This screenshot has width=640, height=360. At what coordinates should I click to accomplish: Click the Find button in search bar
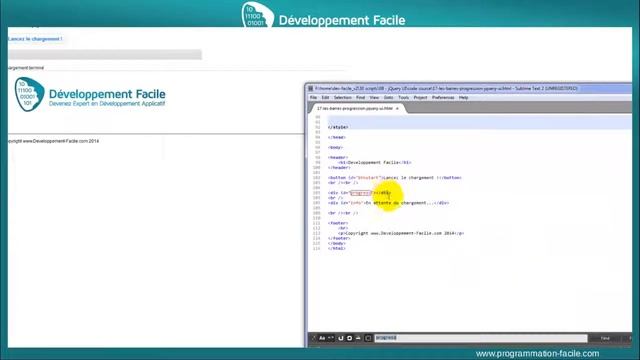click(x=605, y=338)
